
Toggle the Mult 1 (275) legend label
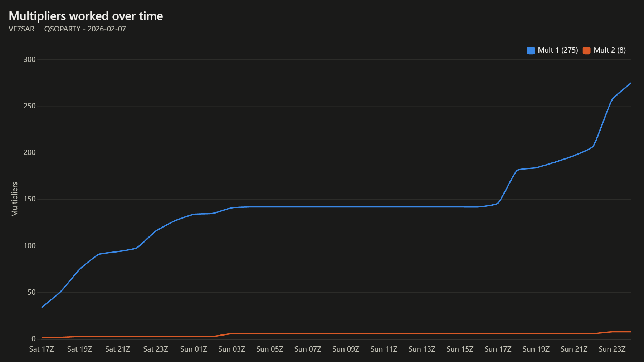[x=558, y=50]
